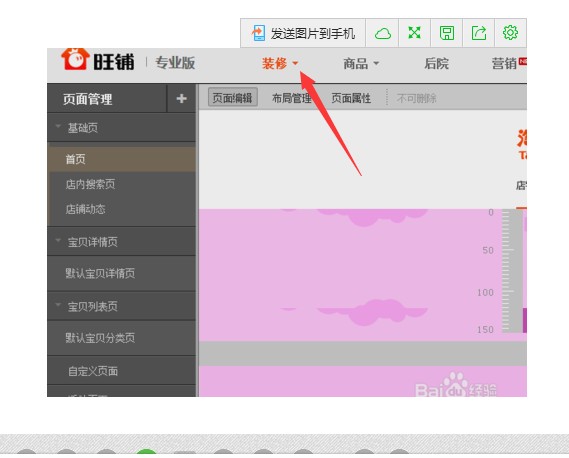The width and height of the screenshot is (569, 458).
Task: Click the pink cloud banner area
Action: pos(350,275)
